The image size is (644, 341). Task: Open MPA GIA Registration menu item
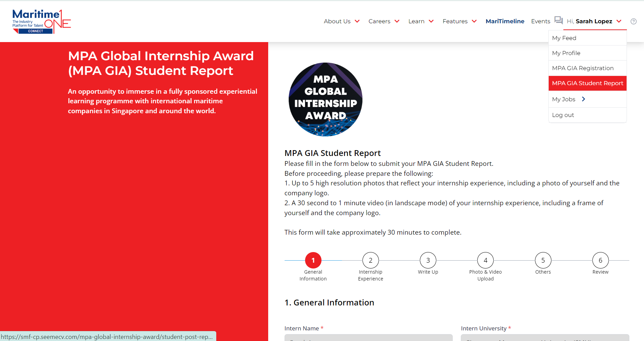click(587, 68)
